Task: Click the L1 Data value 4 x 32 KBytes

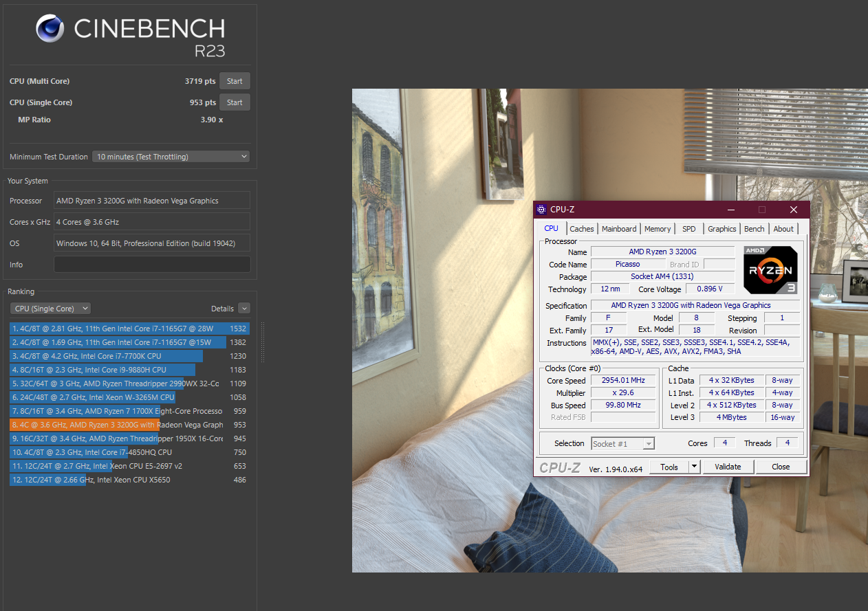Action: pyautogui.click(x=732, y=380)
